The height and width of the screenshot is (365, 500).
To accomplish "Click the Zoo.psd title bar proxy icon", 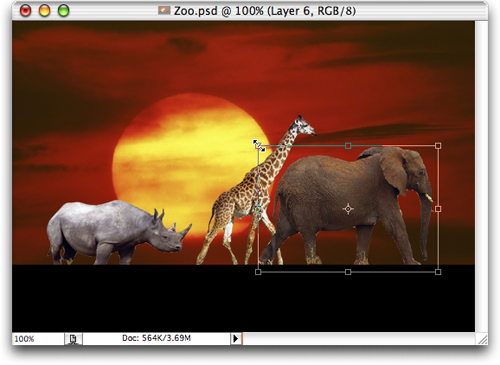I will [x=164, y=11].
